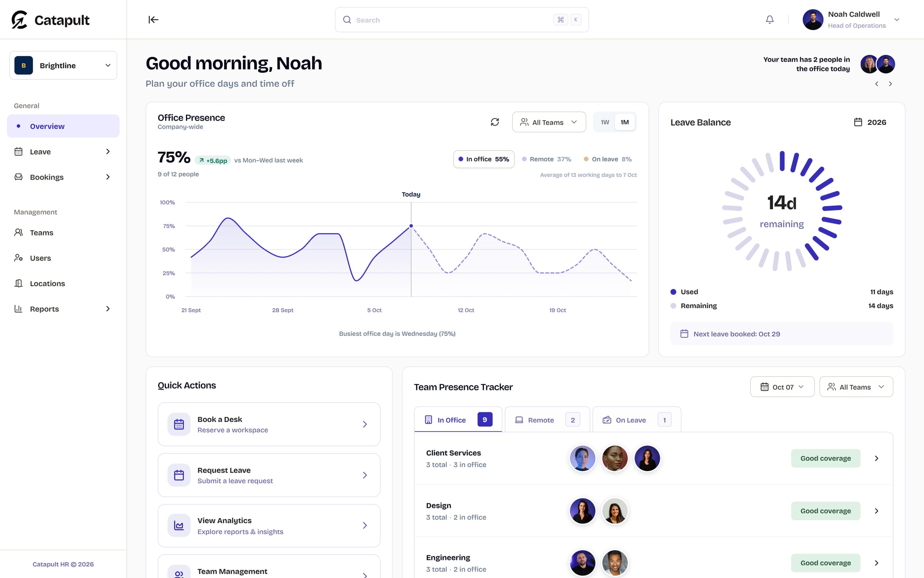Click Noah Caldwell's profile avatar
Image resolution: width=924 pixels, height=578 pixels.
(x=813, y=20)
